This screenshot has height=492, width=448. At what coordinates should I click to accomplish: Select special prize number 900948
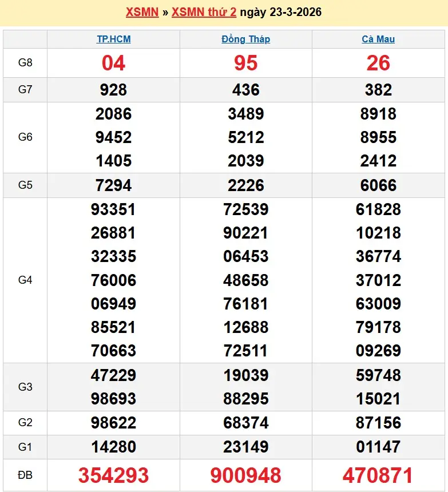245,475
